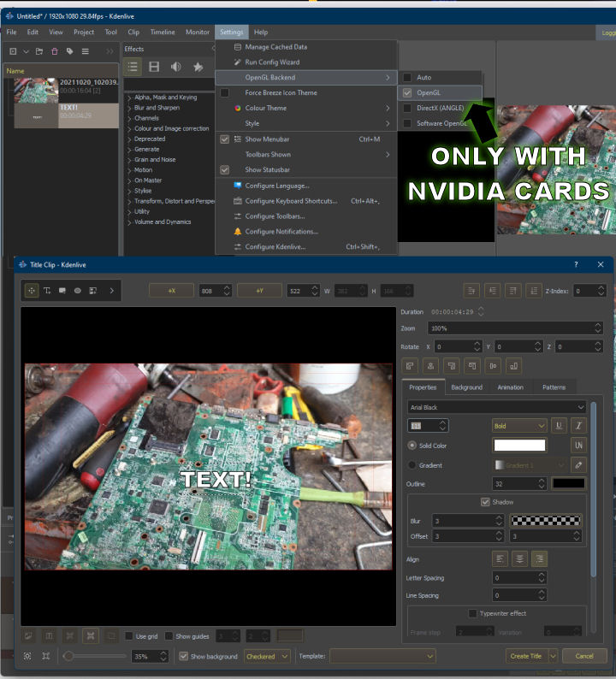
Task: Select the Add Text tool
Action: pyautogui.click(x=47, y=291)
